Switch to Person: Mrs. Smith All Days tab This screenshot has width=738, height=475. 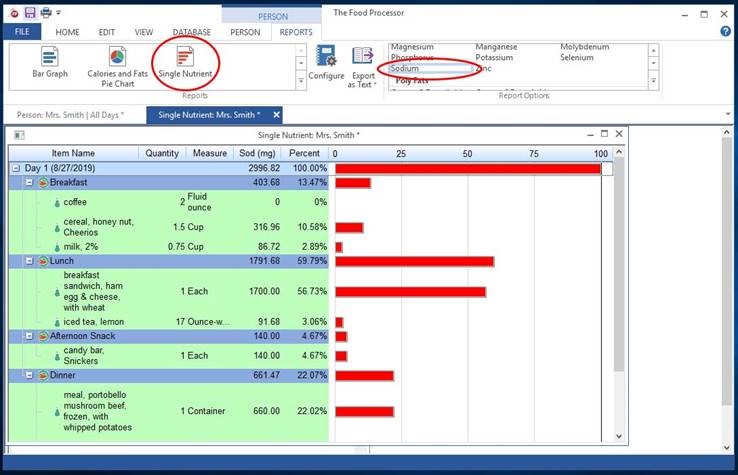70,115
